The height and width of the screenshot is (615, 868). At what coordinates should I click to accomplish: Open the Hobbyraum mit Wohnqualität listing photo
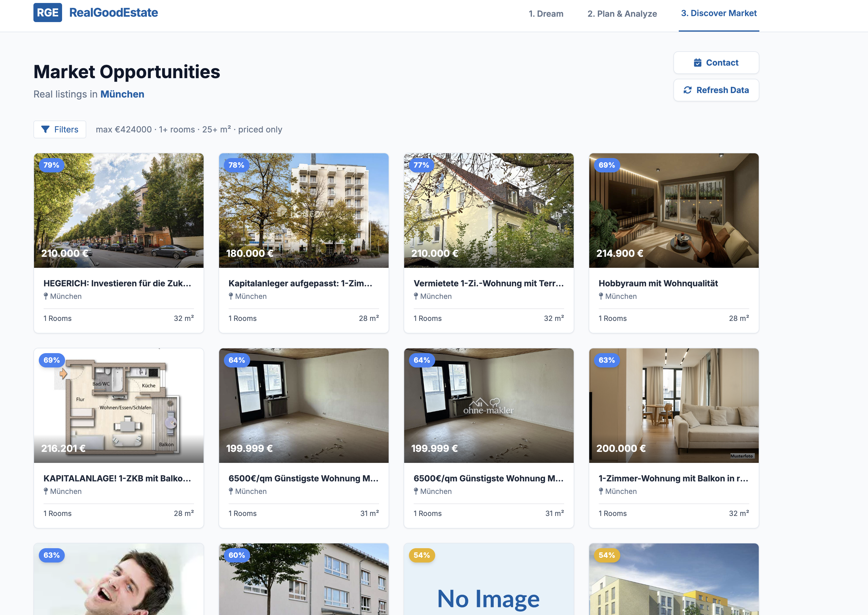point(673,211)
